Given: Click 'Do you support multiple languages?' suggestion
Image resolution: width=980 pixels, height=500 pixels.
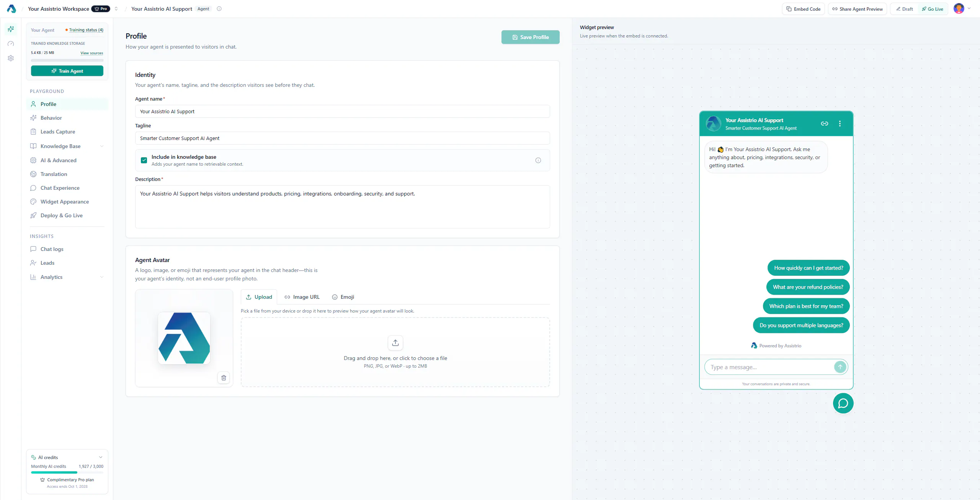Looking at the screenshot, I should [x=801, y=325].
